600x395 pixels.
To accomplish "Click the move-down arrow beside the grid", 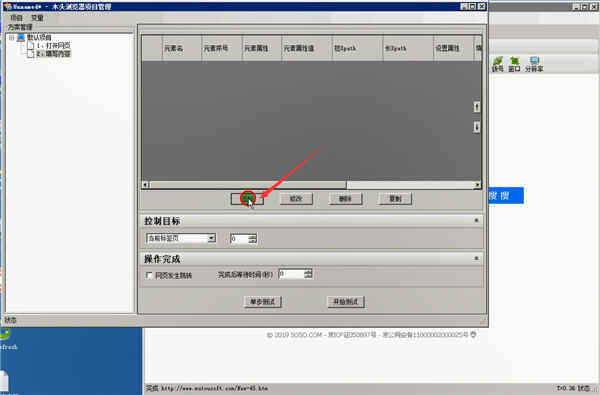I will 476,127.
